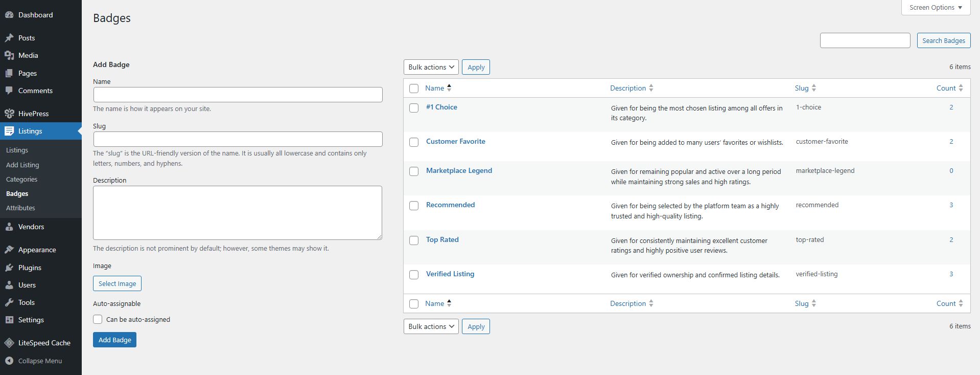
Task: Open the Top Rated badge link
Action: coord(442,239)
